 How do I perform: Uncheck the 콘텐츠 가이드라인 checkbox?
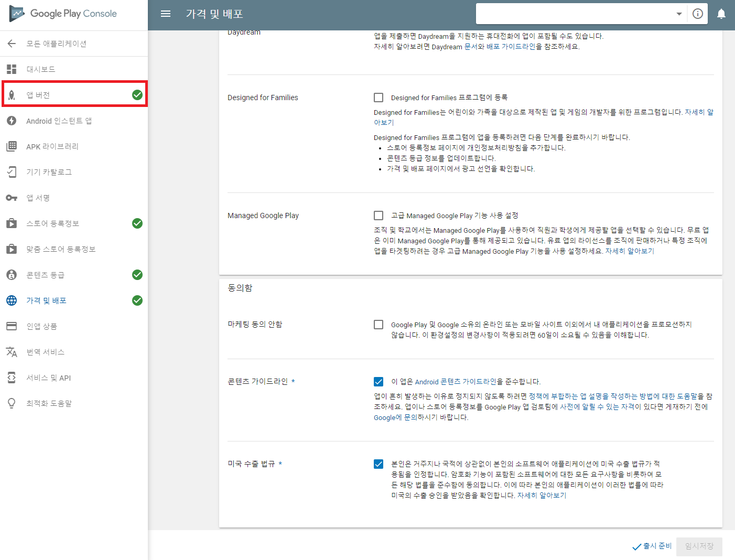(379, 382)
